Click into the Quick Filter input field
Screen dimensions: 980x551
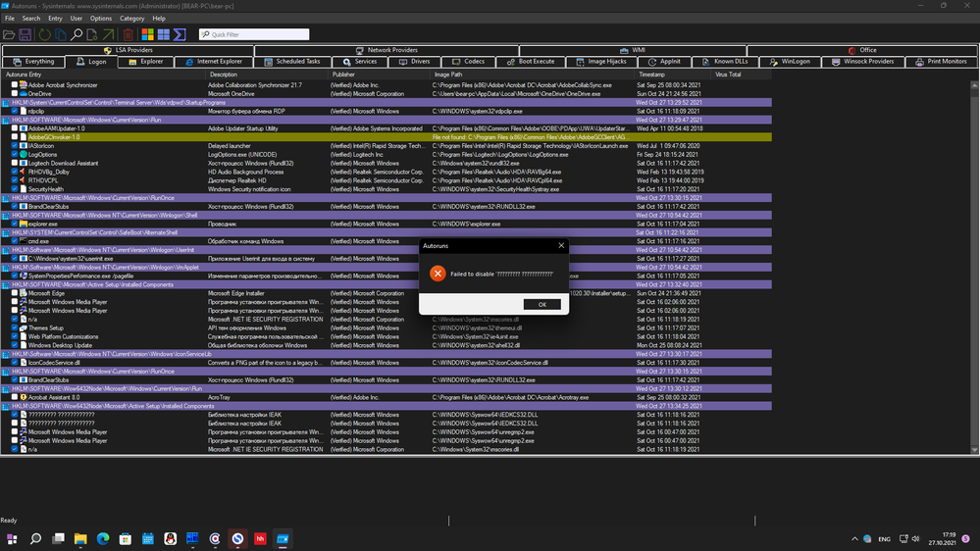[x=254, y=34]
